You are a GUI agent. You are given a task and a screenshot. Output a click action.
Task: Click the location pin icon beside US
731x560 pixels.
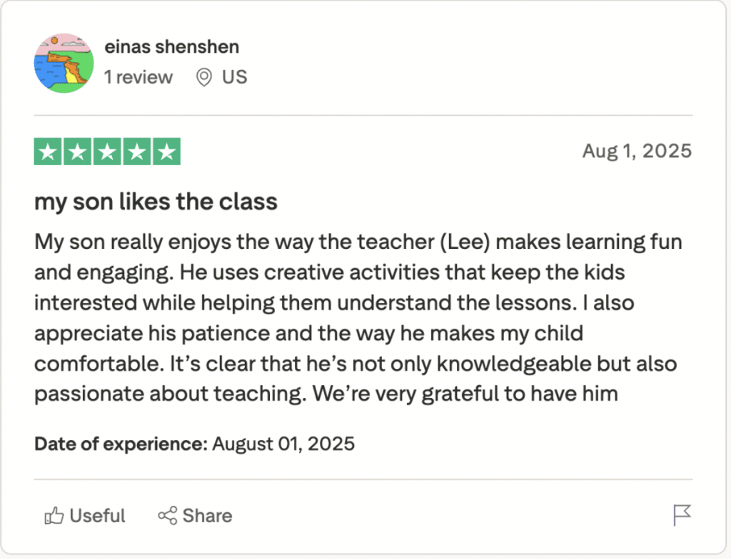click(x=203, y=77)
